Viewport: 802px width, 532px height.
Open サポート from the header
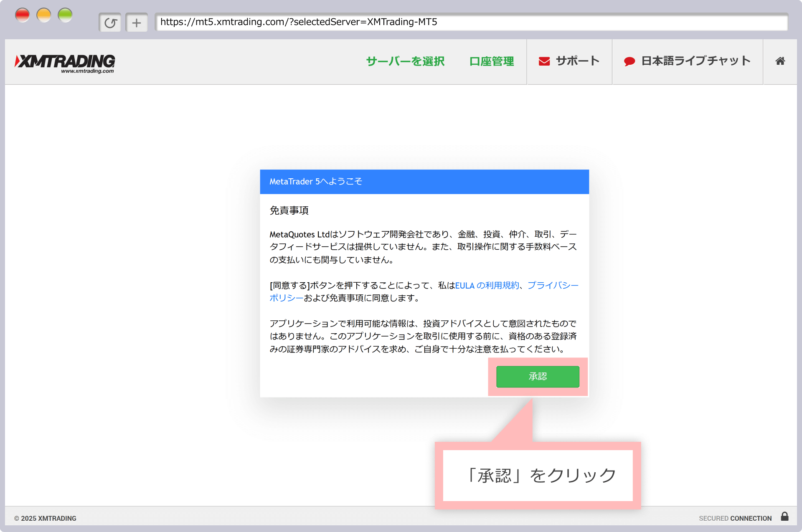coord(569,61)
